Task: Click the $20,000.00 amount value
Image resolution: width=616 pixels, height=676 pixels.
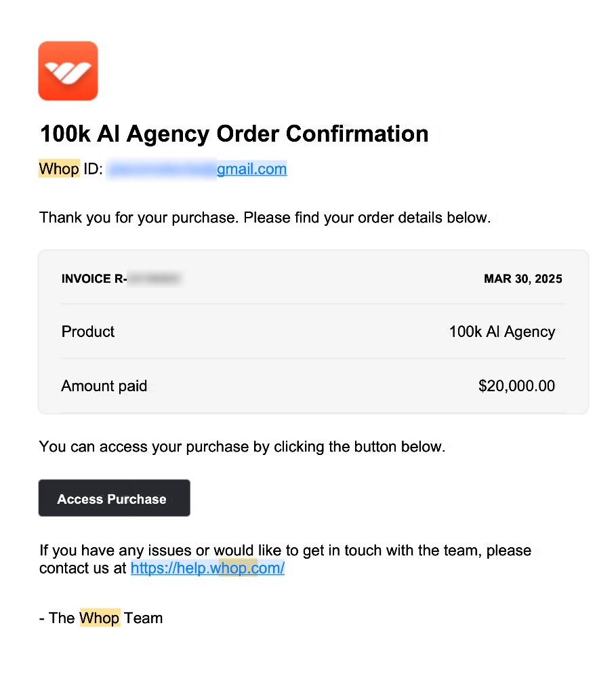Action: 516,386
